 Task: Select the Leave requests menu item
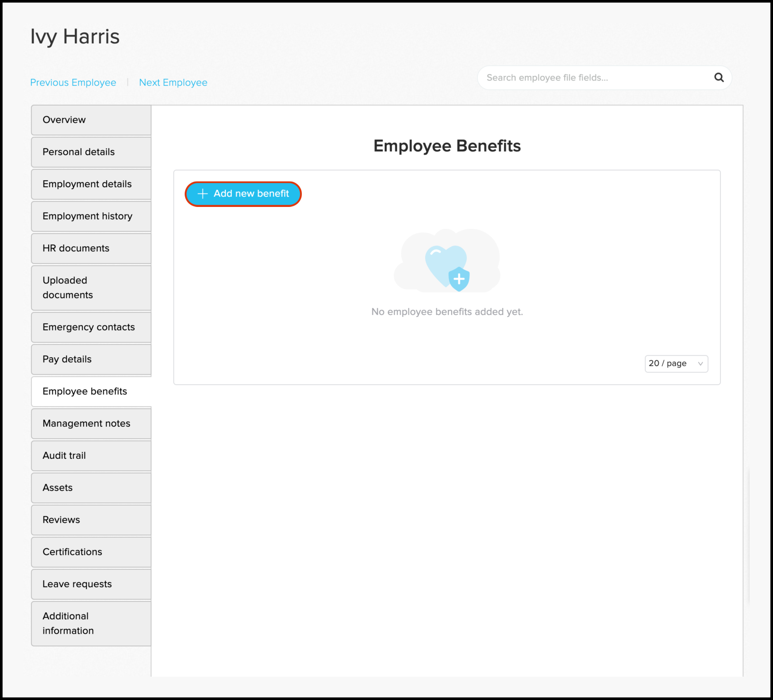point(76,584)
